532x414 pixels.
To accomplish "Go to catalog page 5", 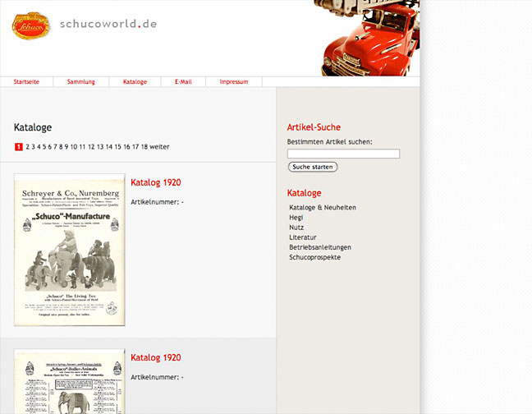I will [44, 147].
